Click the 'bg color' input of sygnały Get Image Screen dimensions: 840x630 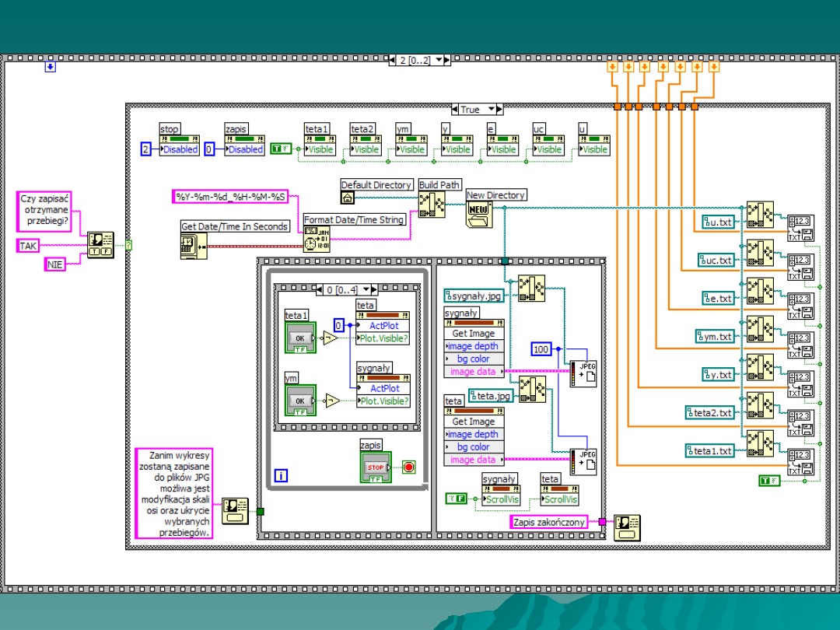click(x=474, y=359)
